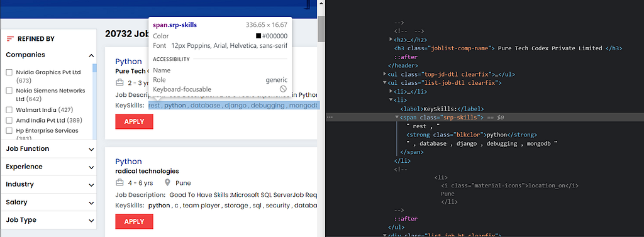Image resolution: width=644 pixels, height=237 pixels.
Task: Click the " rest , " text node in DevTools
Action: click(423, 126)
